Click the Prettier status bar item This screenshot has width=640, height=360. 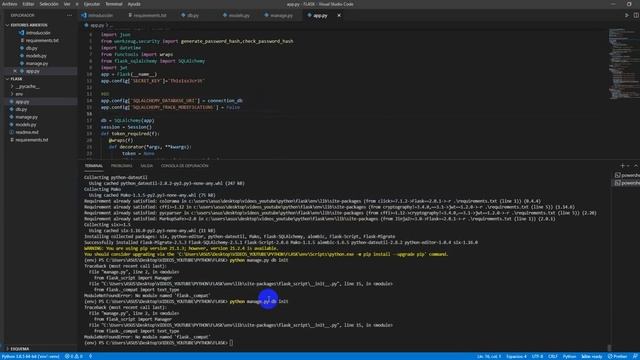[x=617, y=356]
